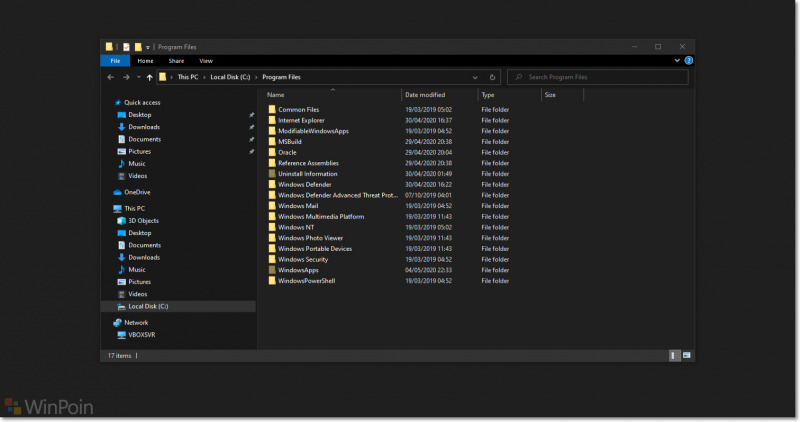Select the Windows Security folder icon
Viewport: 800px width, 422px height.
pos(272,259)
